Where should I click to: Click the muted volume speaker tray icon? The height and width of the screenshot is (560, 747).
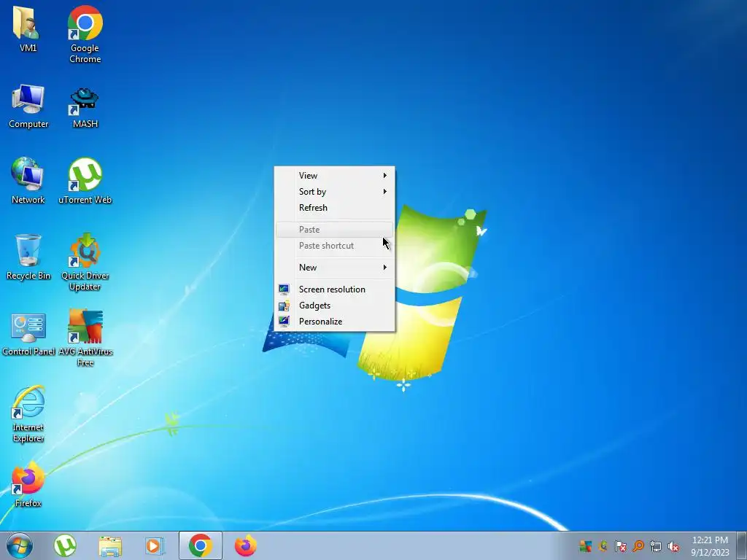click(673, 546)
